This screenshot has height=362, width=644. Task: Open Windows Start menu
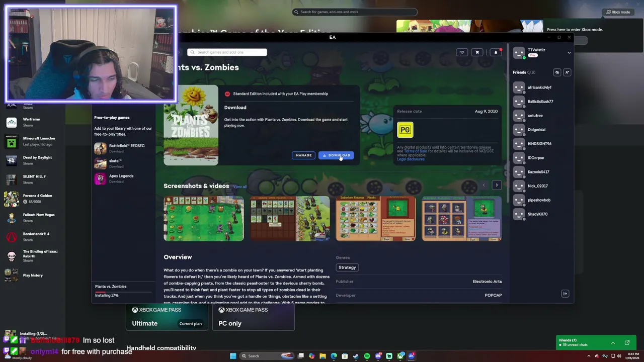coord(233,356)
